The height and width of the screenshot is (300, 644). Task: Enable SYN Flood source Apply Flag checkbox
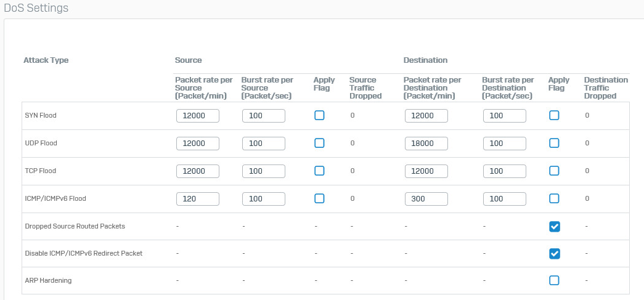click(319, 115)
